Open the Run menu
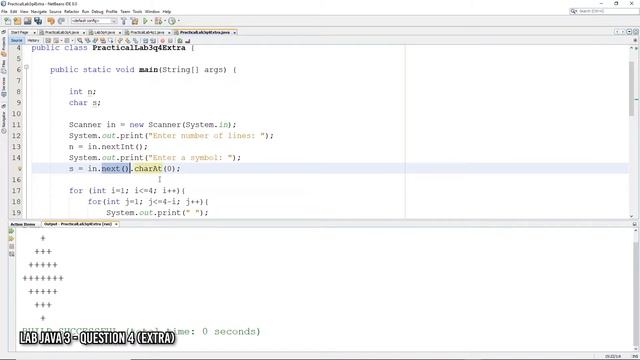This screenshot has height=360, width=640. [x=85, y=11]
